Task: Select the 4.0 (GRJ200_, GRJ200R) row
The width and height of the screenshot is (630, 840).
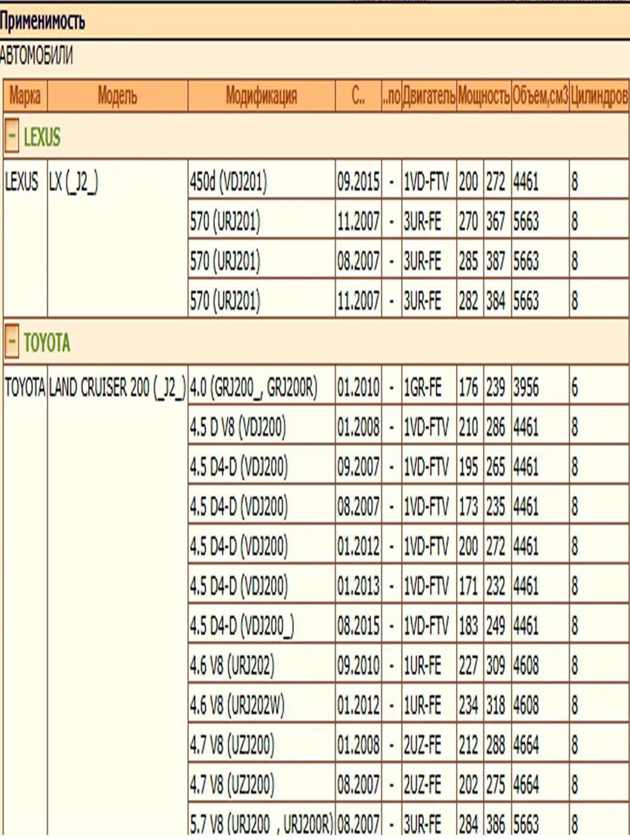Action: 253,388
